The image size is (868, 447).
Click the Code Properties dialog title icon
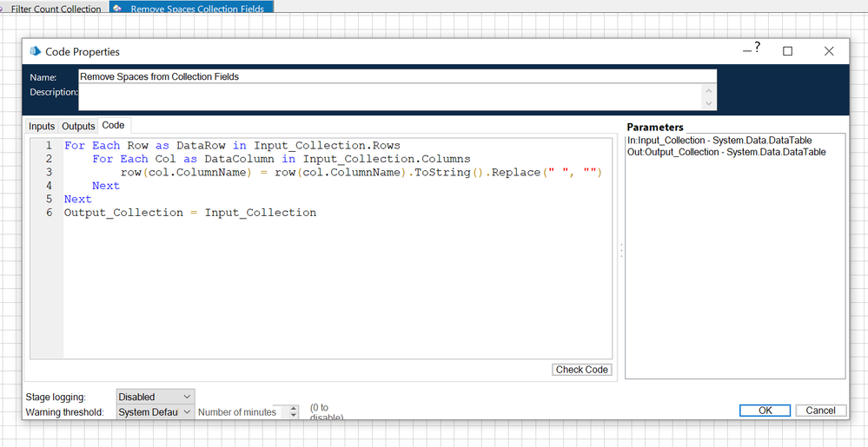point(35,52)
